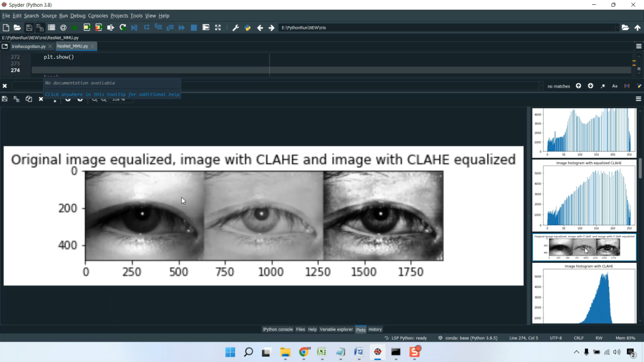Enable regular expression search in the find bar
The width and height of the screenshot is (644, 362).
coord(603,86)
